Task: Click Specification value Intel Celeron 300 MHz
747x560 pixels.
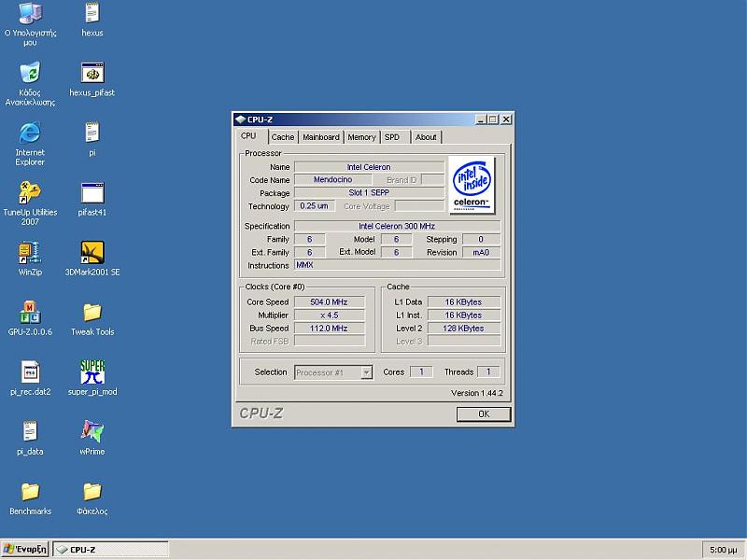Action: pos(398,226)
